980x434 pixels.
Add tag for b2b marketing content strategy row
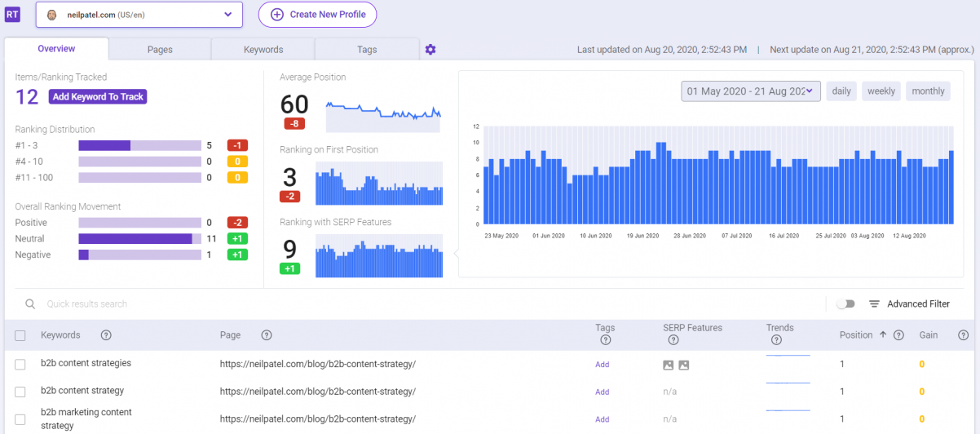click(603, 419)
